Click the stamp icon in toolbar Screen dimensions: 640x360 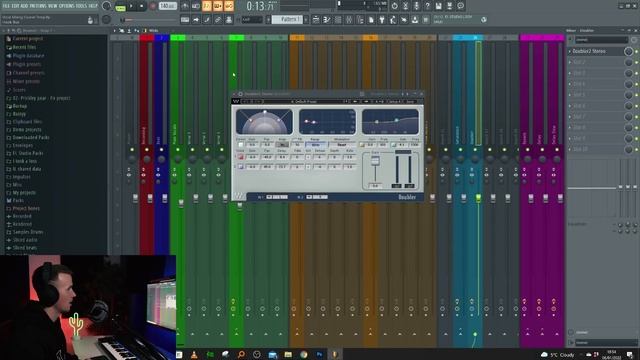229,20
